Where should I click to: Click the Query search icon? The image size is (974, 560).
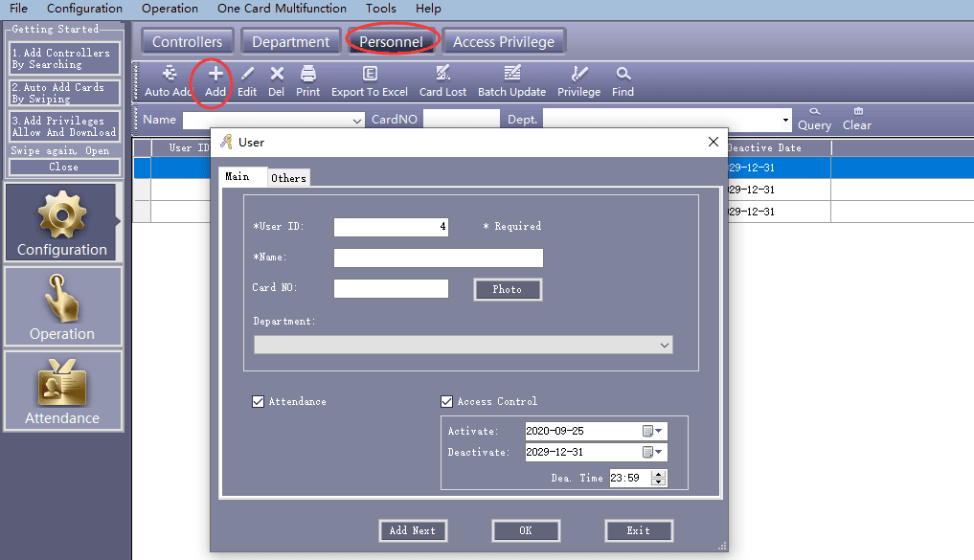click(x=814, y=111)
